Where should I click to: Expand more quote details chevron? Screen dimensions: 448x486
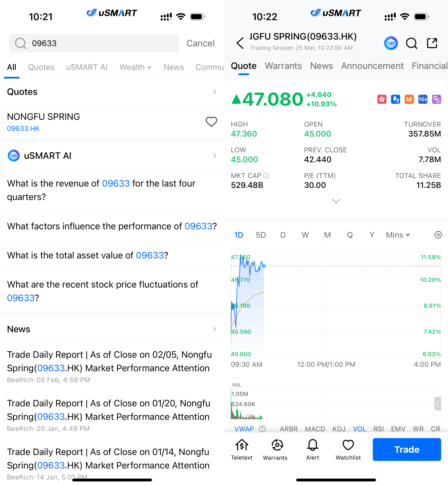(x=336, y=201)
